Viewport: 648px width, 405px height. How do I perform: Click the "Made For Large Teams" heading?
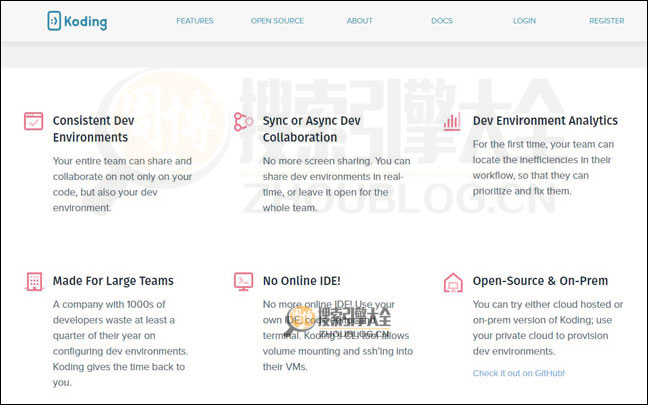[113, 281]
